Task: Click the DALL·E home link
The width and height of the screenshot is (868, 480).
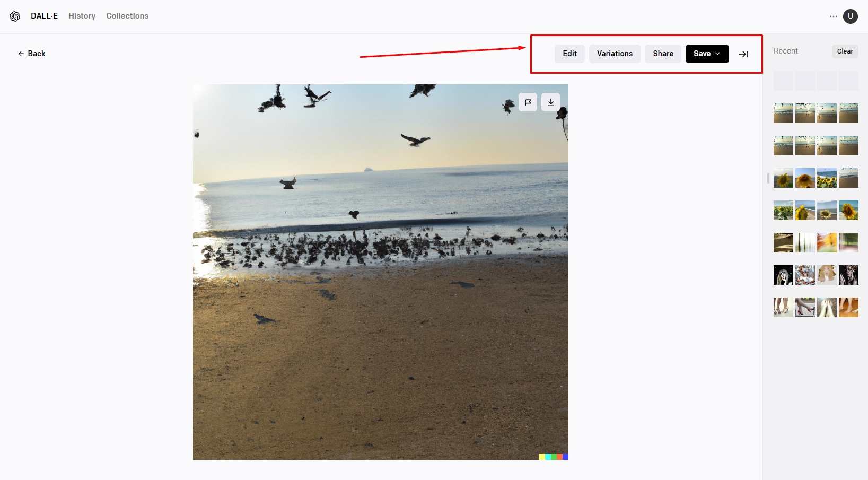Action: (x=44, y=16)
